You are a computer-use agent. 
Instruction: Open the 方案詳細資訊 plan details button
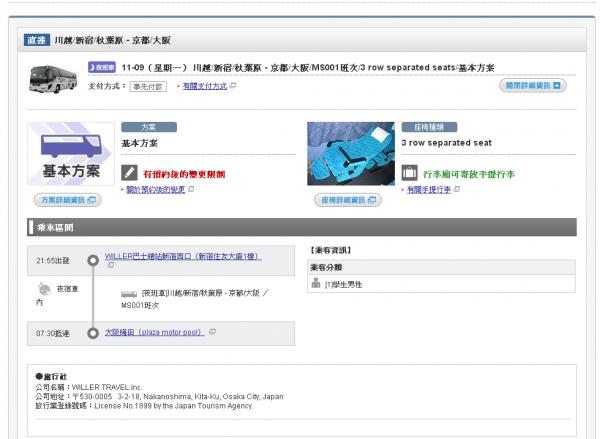[68, 200]
